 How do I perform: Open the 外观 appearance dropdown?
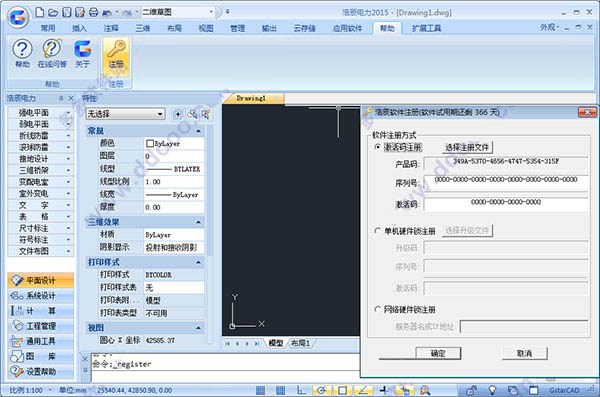pos(549,27)
